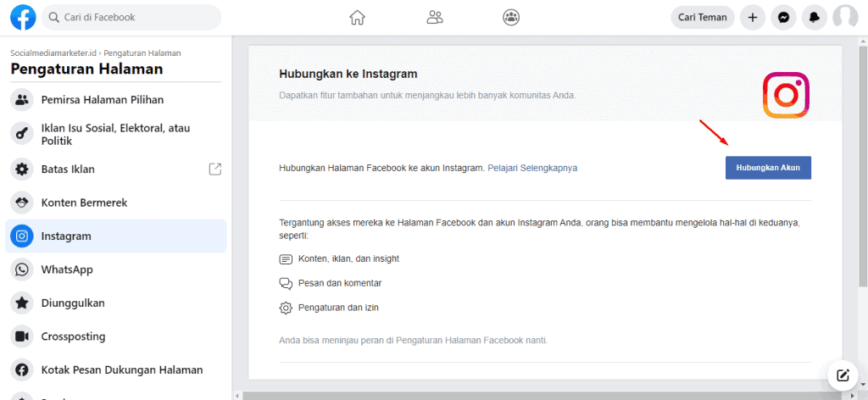
Task: Click the Pesan dan komentar chat icon
Action: pyautogui.click(x=286, y=283)
